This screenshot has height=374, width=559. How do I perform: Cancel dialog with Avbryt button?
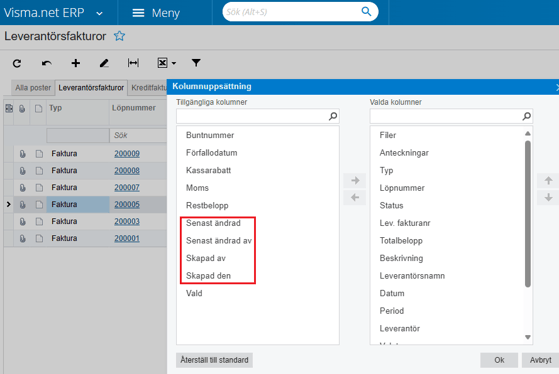(540, 360)
